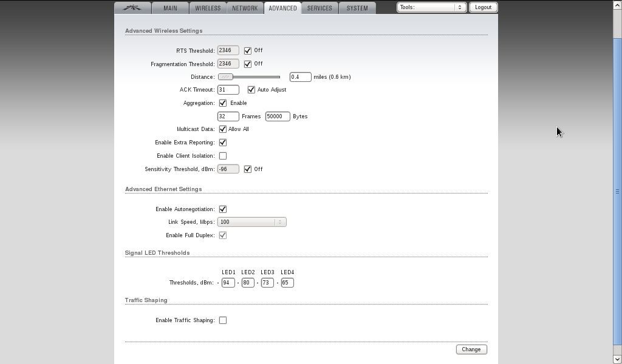Toggle Multicast Data Allow All checkbox
Image resolution: width=622 pixels, height=364 pixels.
(223, 129)
